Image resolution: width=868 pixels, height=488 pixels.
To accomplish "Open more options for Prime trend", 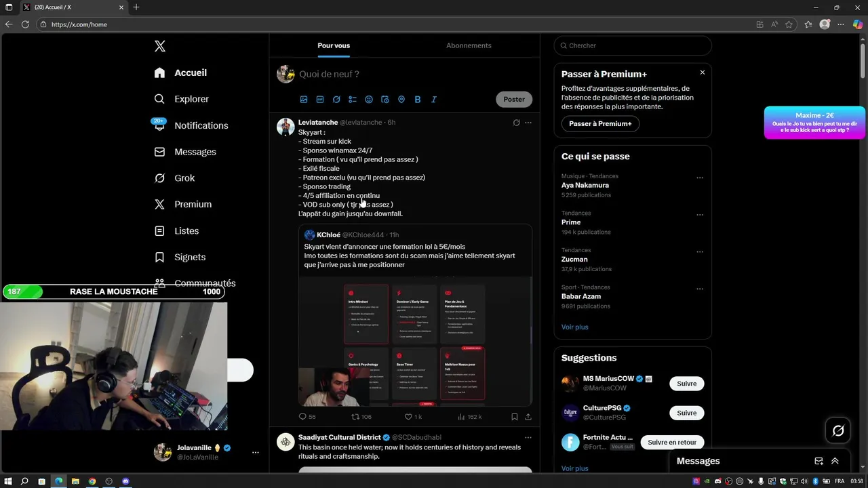I will click(x=700, y=215).
